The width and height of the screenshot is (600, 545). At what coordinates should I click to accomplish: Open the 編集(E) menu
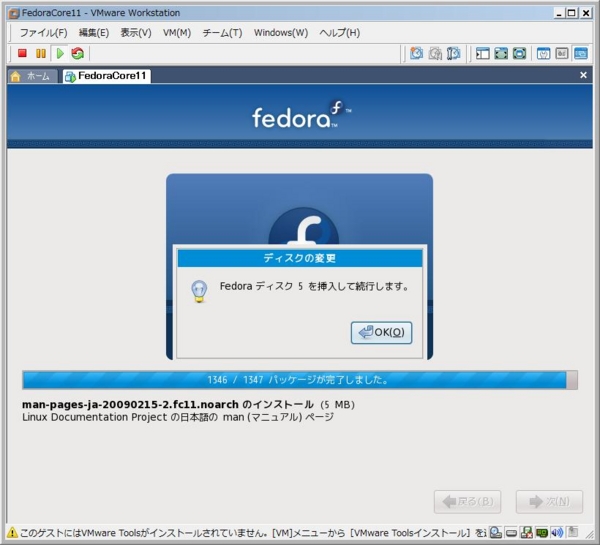coord(94,33)
